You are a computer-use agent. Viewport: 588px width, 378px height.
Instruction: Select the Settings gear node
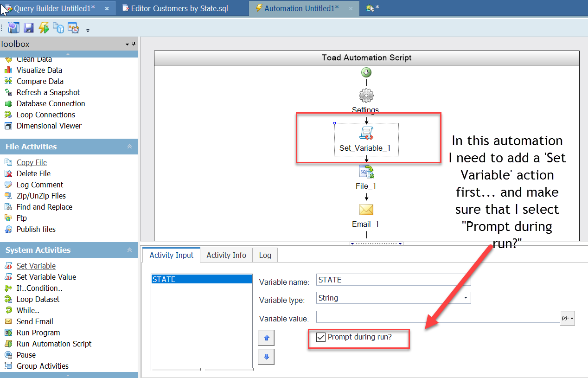366,96
